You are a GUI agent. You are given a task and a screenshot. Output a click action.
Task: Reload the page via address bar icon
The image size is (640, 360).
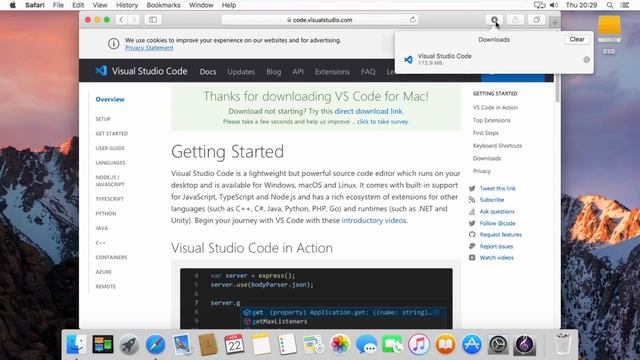click(413, 20)
